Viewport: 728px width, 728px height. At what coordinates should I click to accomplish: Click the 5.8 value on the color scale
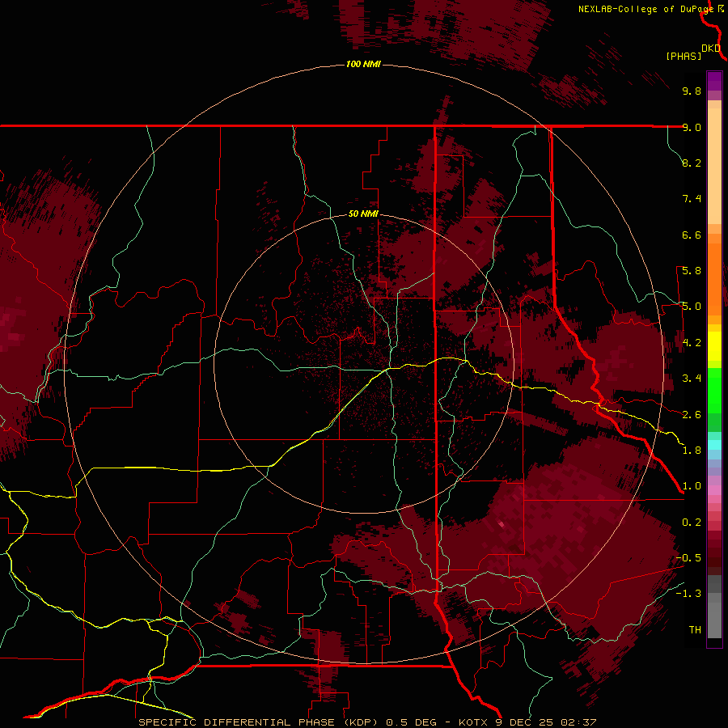tap(692, 271)
